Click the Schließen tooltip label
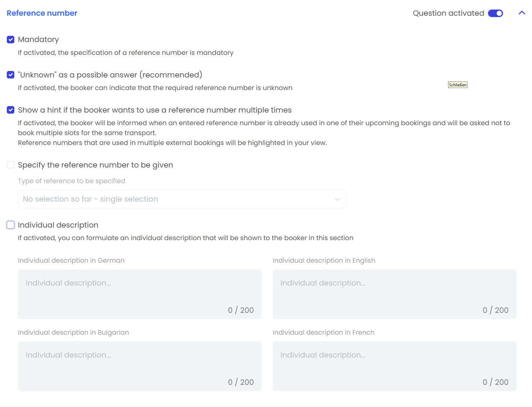The height and width of the screenshot is (407, 532). coord(458,85)
